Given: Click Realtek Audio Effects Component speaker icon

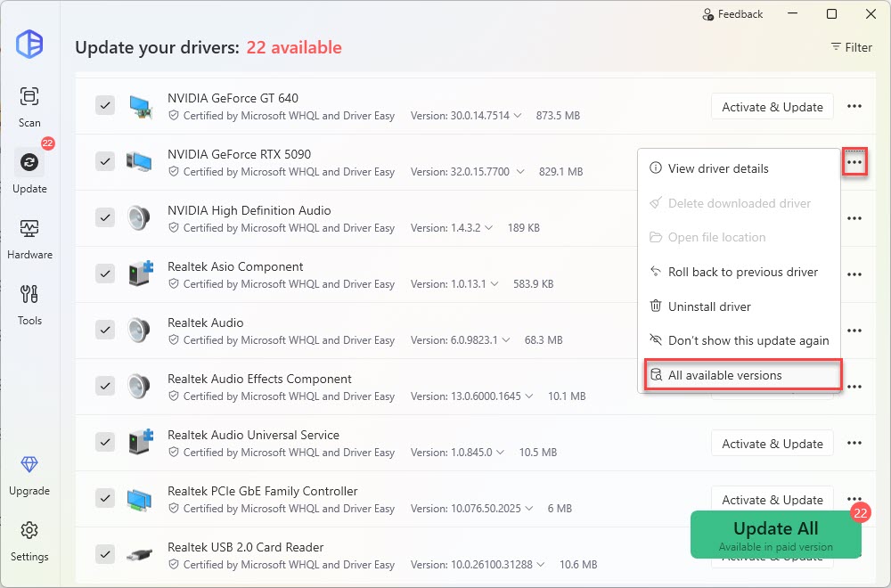Looking at the screenshot, I should [139, 387].
